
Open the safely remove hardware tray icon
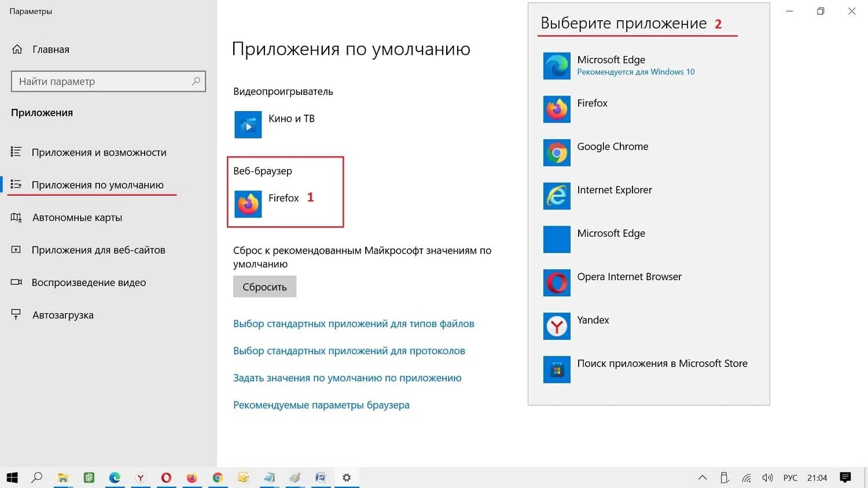click(x=724, y=478)
